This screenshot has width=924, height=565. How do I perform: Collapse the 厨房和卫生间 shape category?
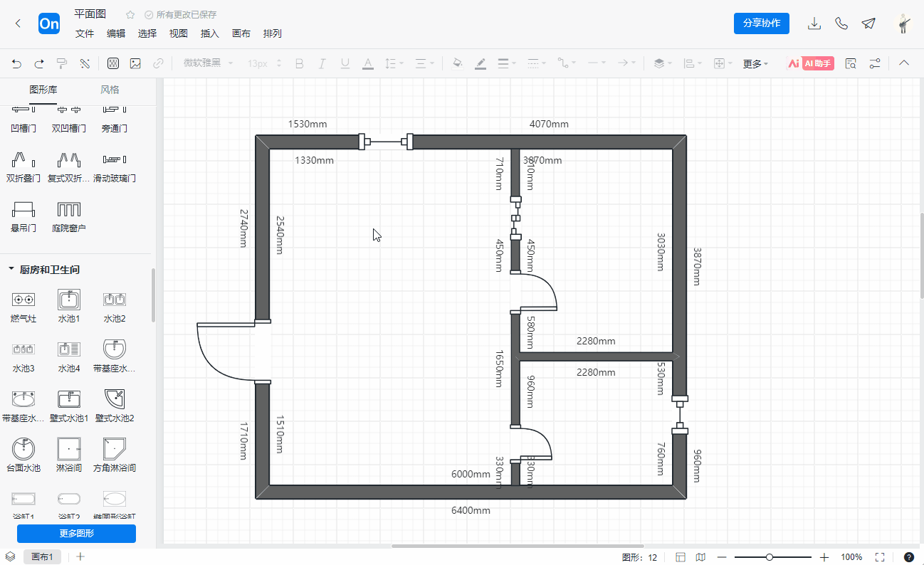pos(11,270)
